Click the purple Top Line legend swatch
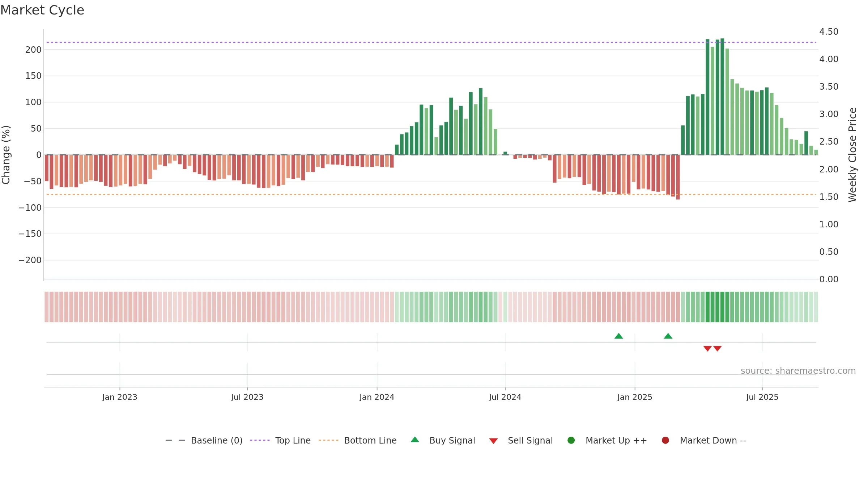The image size is (868, 488). [260, 440]
